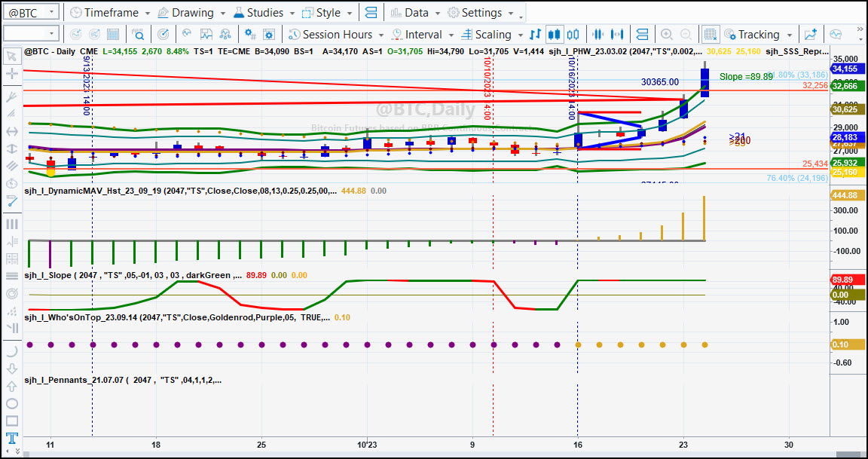The width and height of the screenshot is (868, 459).
Task: Open the Tracking dropdown
Action: click(x=757, y=35)
